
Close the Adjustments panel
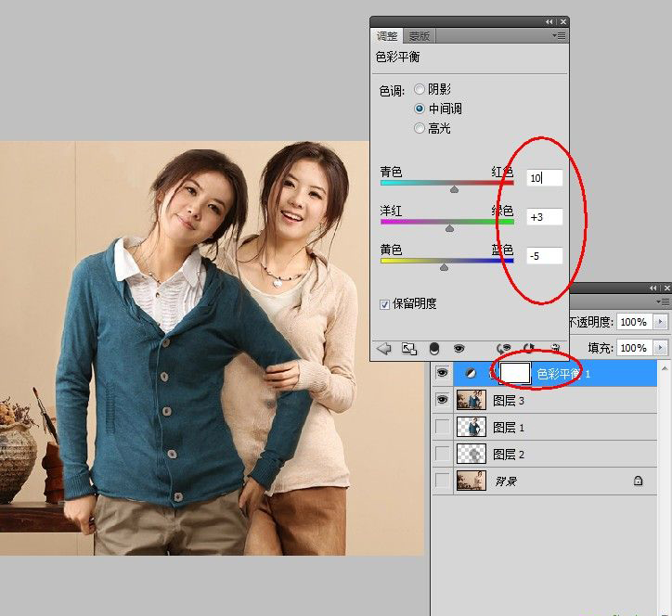coord(563,21)
